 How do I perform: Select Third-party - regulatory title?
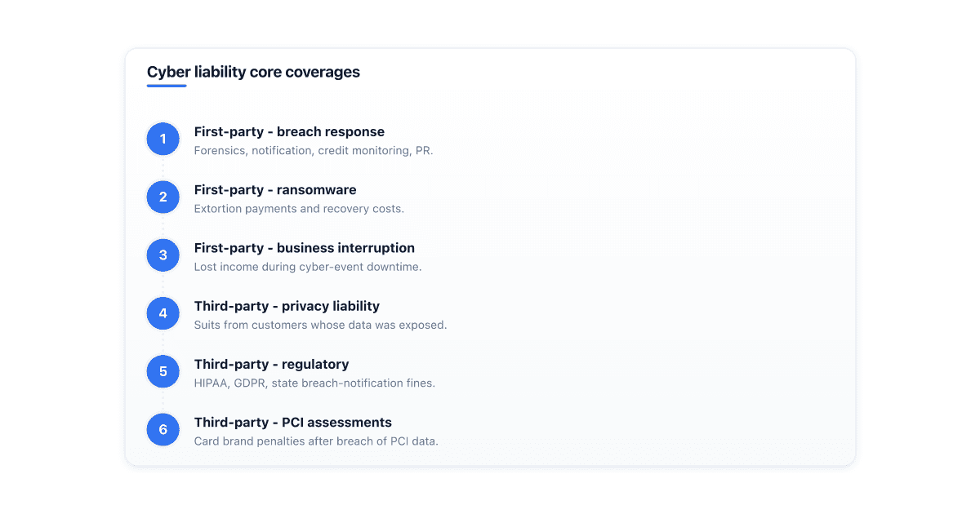click(x=271, y=364)
